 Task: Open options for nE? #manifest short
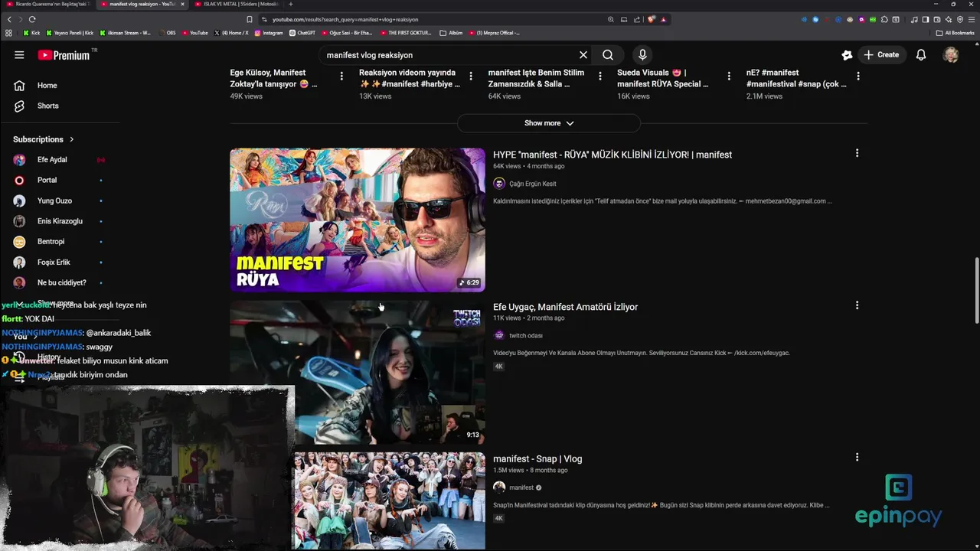coord(858,76)
